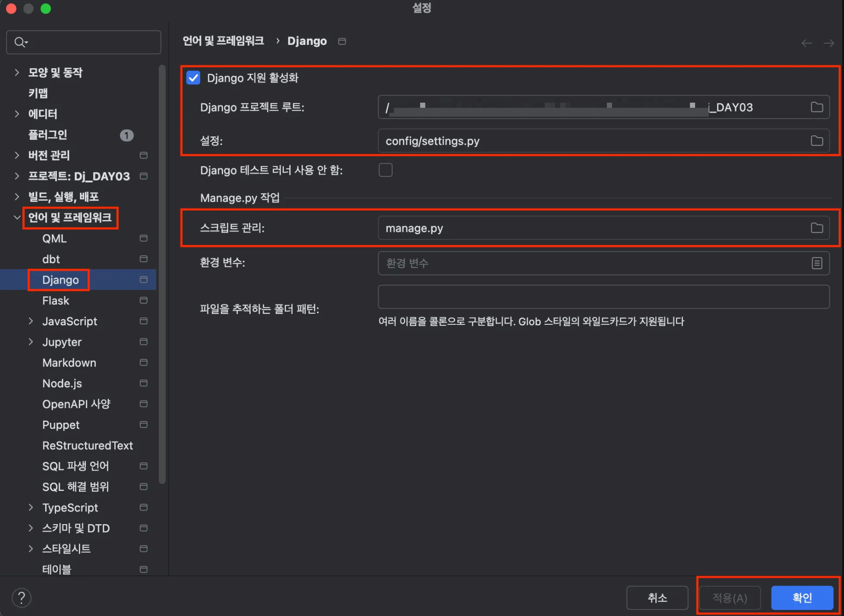Click the 확인 button
The height and width of the screenshot is (616, 844).
tap(802, 598)
